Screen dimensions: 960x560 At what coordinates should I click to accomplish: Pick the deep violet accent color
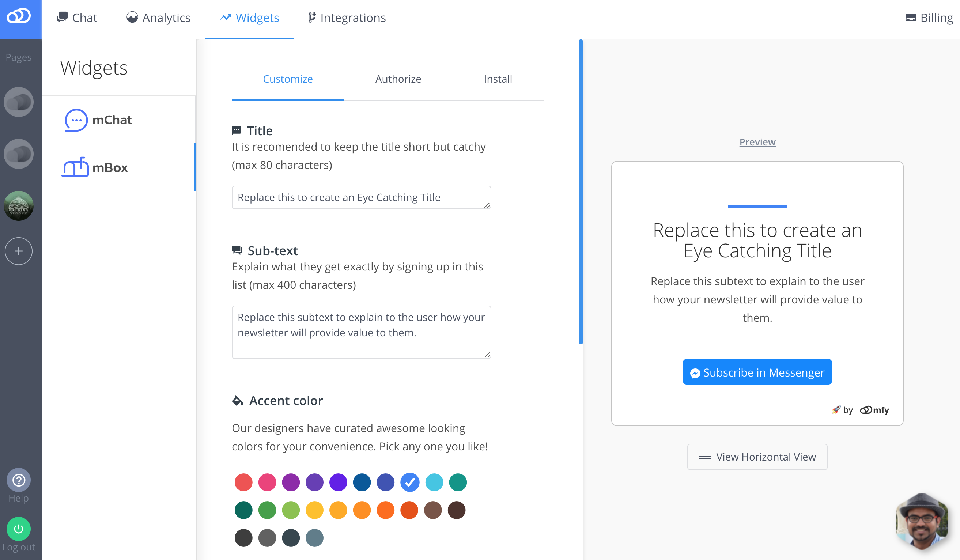coord(338,482)
